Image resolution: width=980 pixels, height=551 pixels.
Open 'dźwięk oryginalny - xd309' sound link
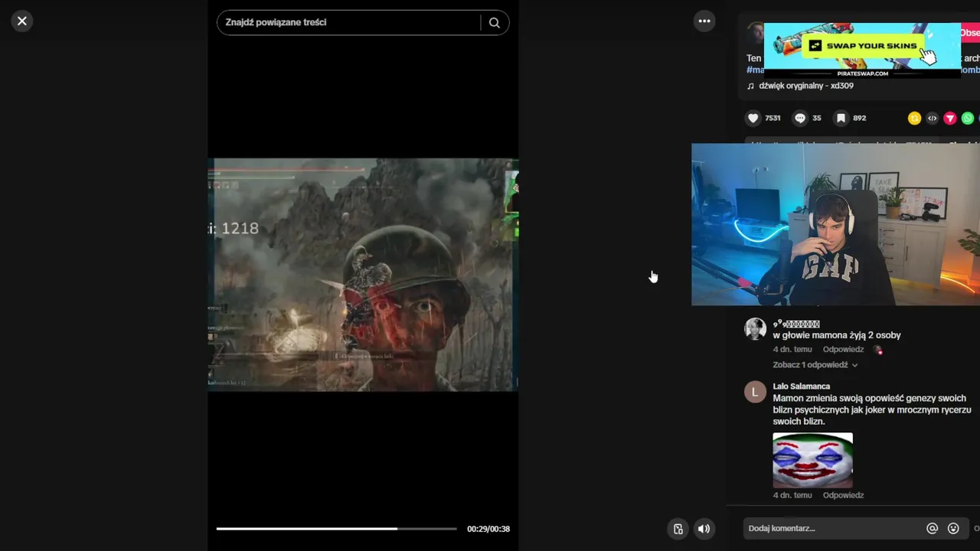[805, 86]
